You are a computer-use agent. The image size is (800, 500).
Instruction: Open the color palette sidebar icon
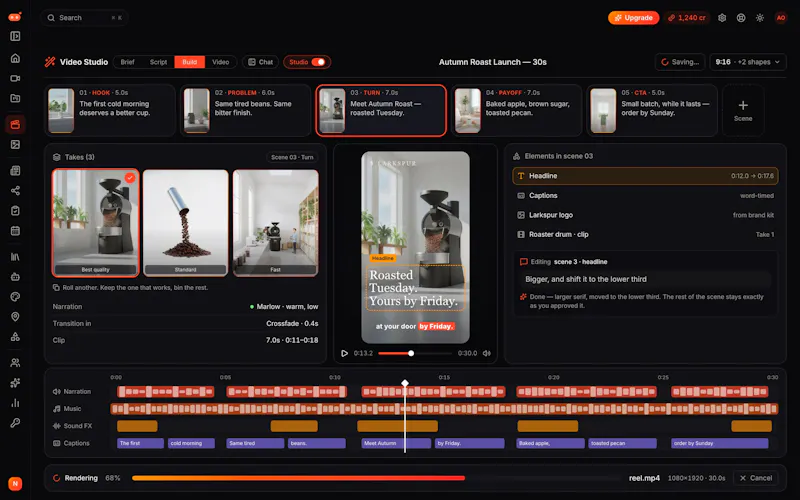pyautogui.click(x=15, y=296)
